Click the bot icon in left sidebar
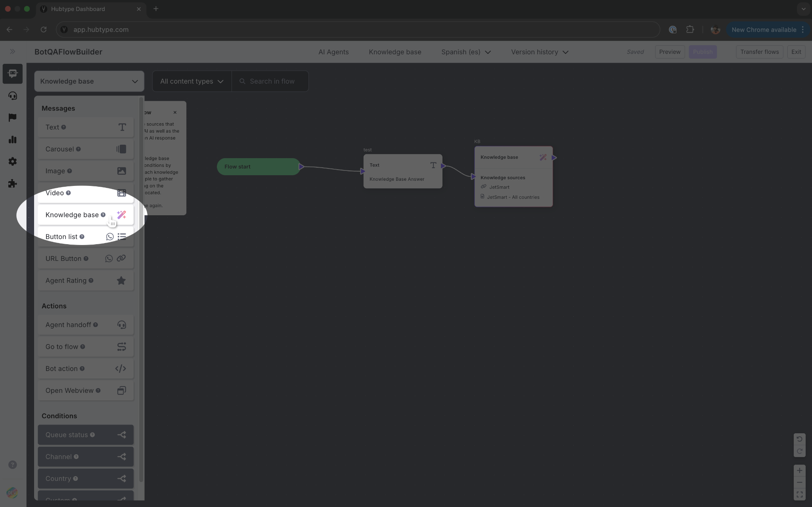 pos(13,74)
